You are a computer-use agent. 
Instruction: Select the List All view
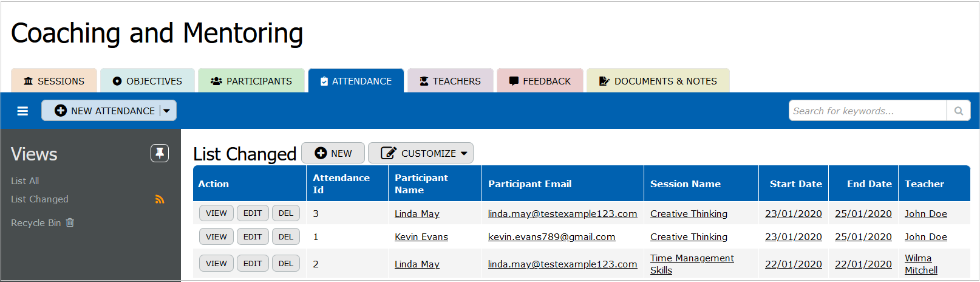(x=25, y=181)
